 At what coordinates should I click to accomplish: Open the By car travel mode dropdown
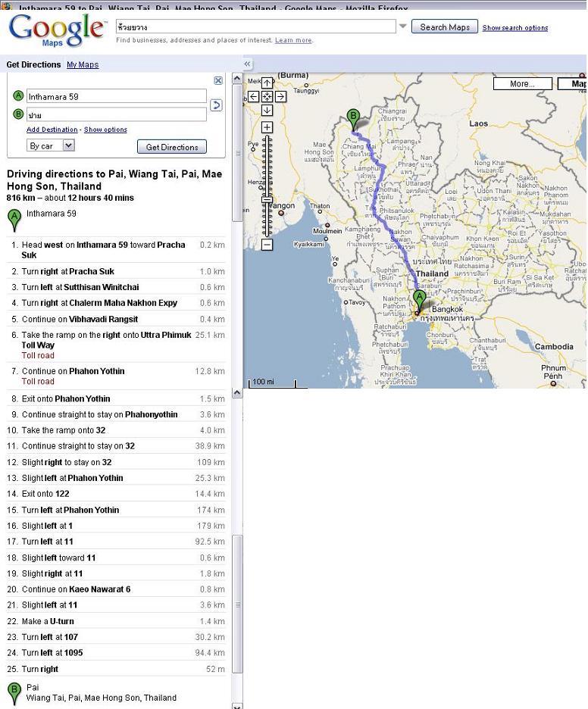tap(50, 145)
